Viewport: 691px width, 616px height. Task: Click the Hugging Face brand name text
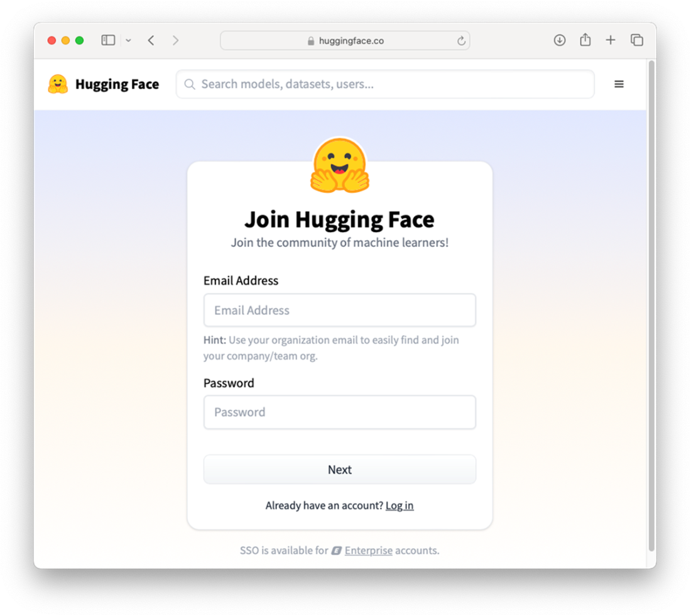(117, 84)
